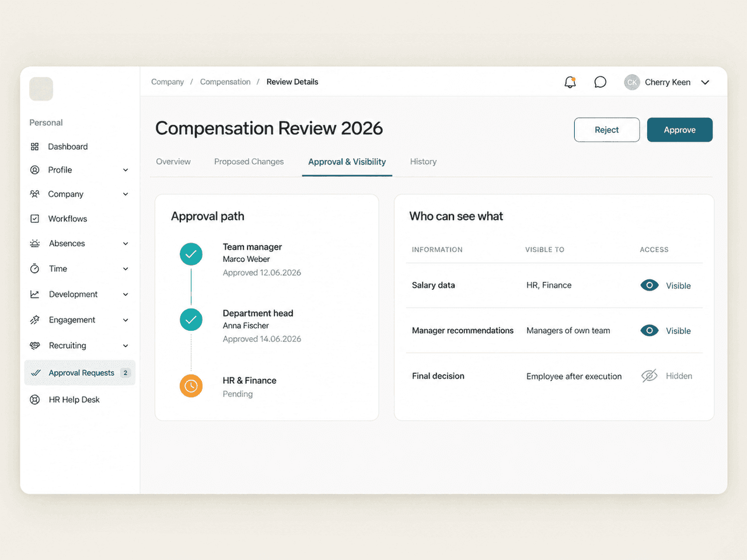Click the app logo placeholder

(x=41, y=89)
